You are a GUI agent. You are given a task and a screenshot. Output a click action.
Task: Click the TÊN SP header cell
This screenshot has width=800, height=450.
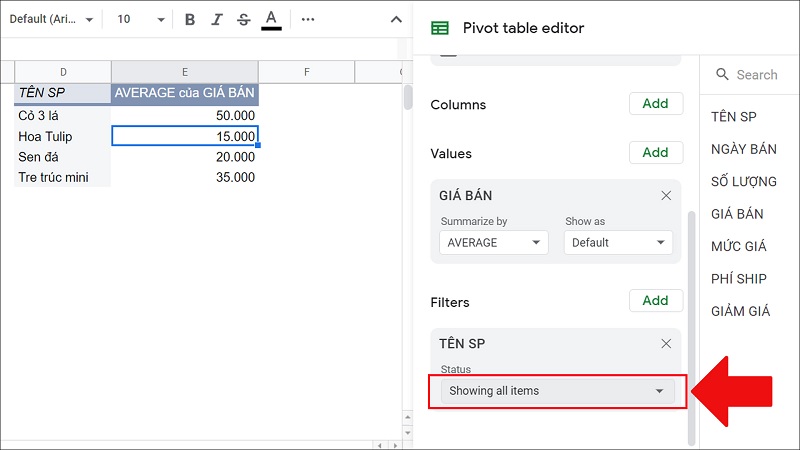[62, 93]
